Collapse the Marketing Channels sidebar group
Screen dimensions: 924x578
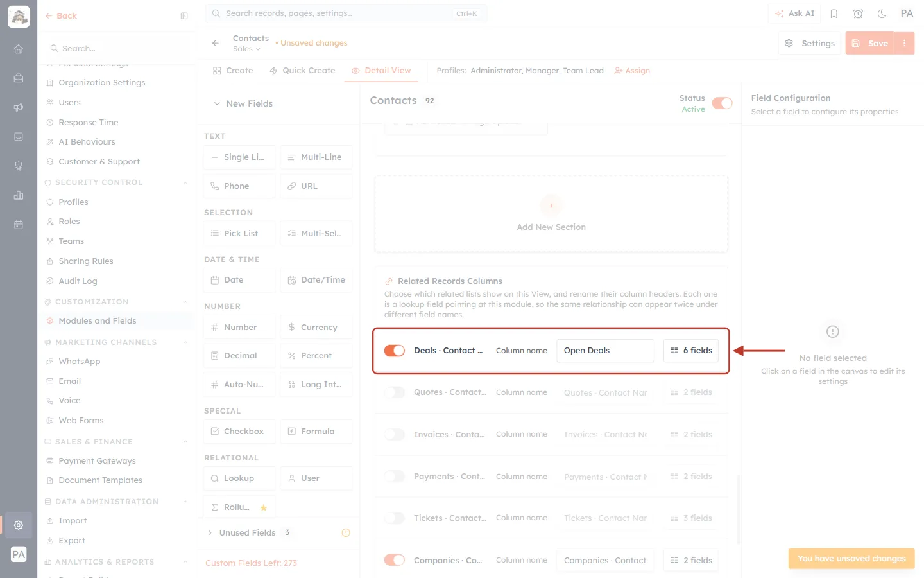coord(185,342)
